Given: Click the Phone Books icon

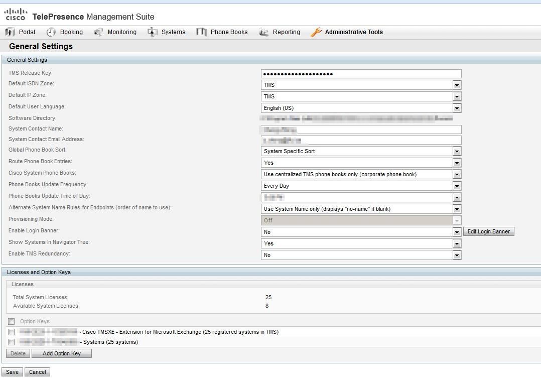Looking at the screenshot, I should click(201, 32).
